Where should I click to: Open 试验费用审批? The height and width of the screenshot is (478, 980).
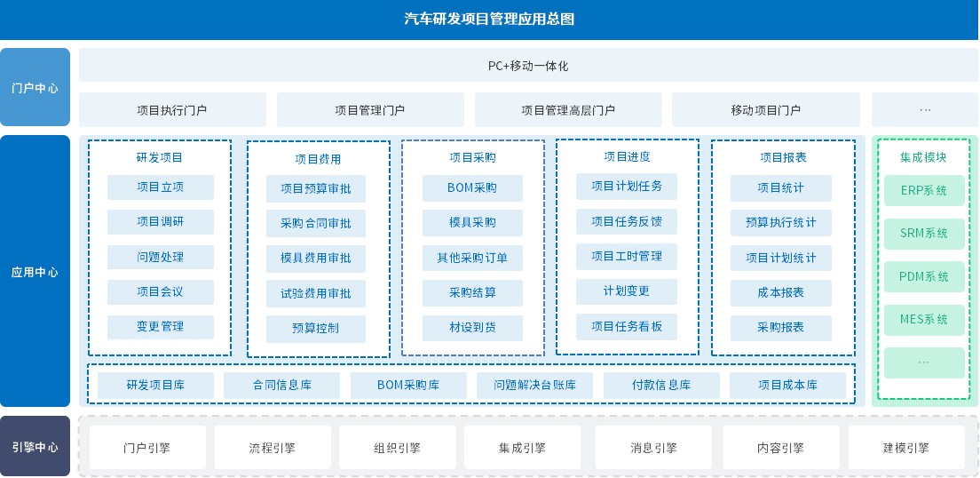point(316,293)
